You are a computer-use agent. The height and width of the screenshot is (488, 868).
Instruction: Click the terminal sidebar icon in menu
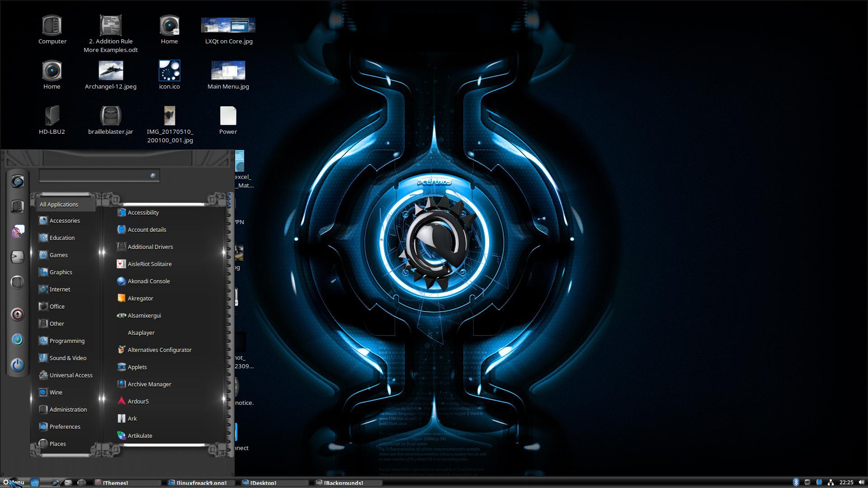pos(17,257)
